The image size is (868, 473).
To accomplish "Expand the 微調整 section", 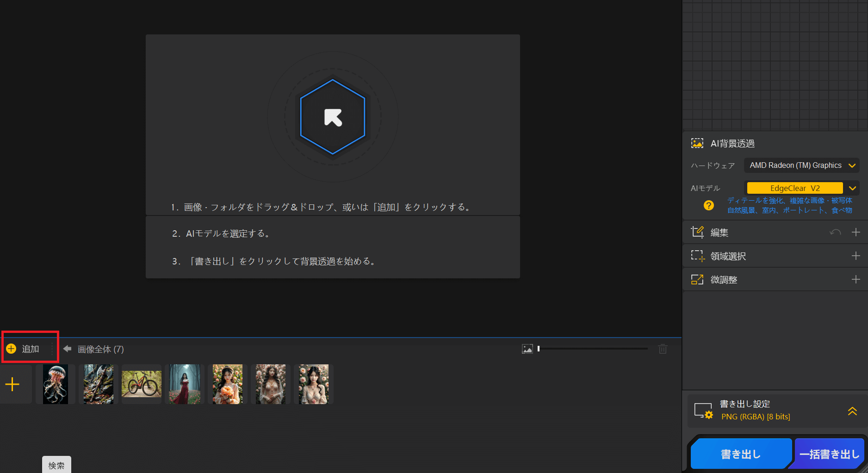I will coord(856,279).
